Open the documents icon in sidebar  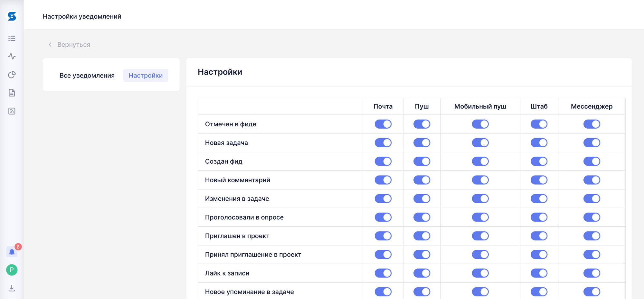pos(12,93)
